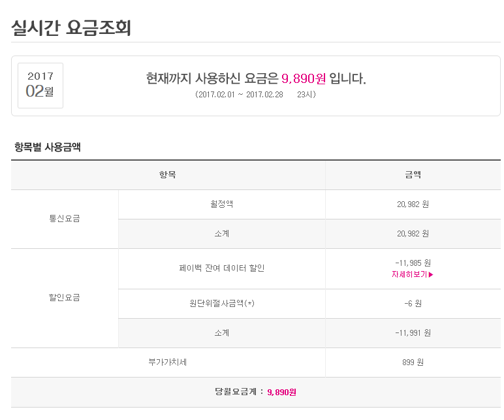Click the 899 원 tax amount

point(413,362)
